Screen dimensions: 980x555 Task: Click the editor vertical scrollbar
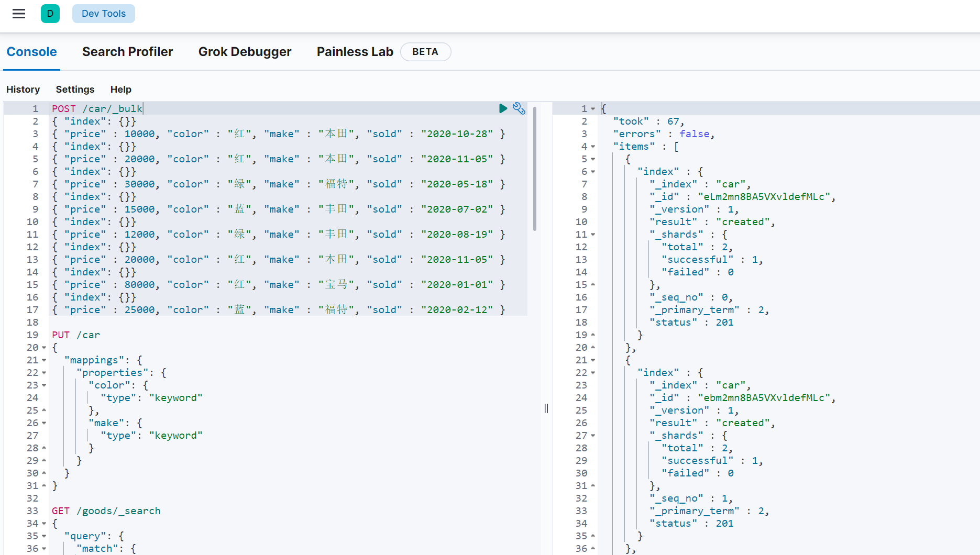534,168
